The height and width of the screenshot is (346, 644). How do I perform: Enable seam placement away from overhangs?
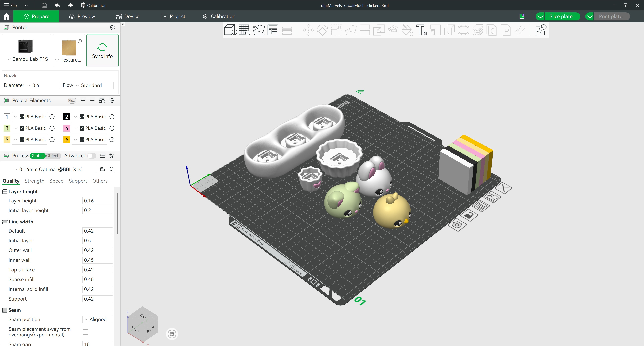click(x=85, y=332)
